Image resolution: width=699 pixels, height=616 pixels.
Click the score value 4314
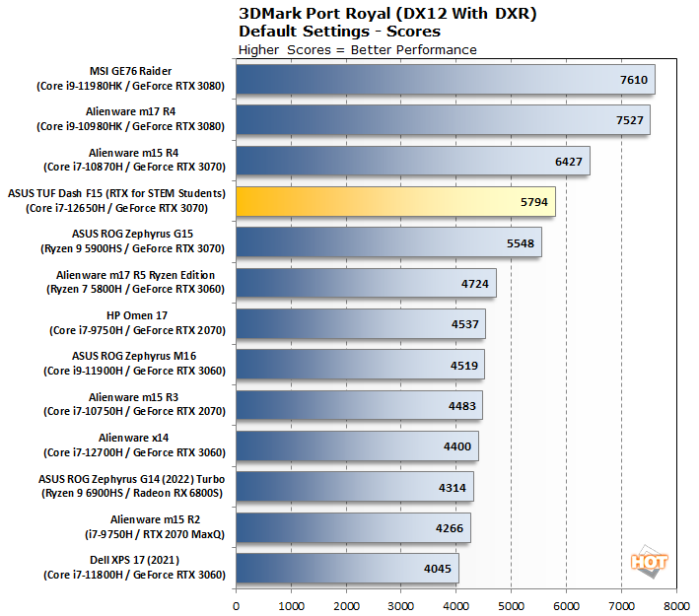(452, 488)
